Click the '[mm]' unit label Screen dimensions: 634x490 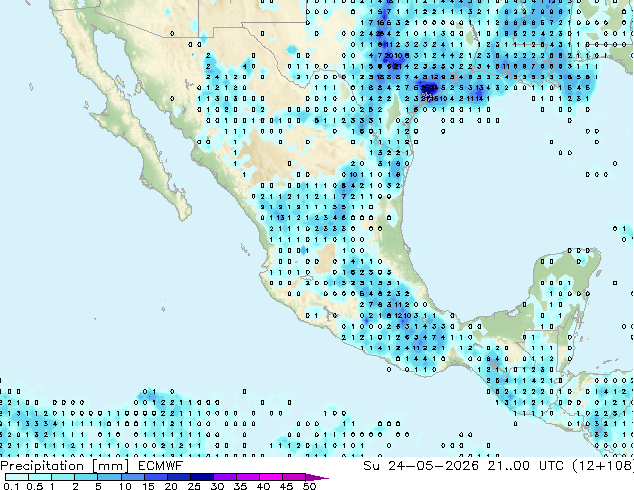[x=110, y=466]
